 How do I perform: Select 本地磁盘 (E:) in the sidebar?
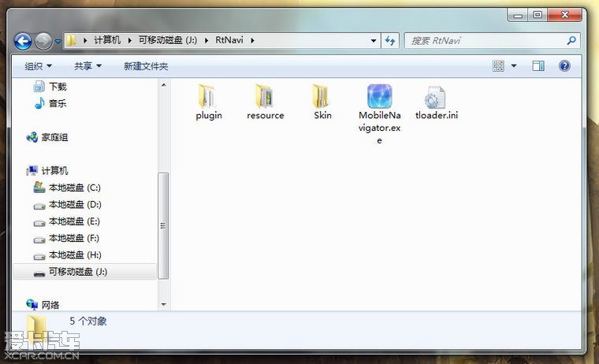[x=67, y=221]
